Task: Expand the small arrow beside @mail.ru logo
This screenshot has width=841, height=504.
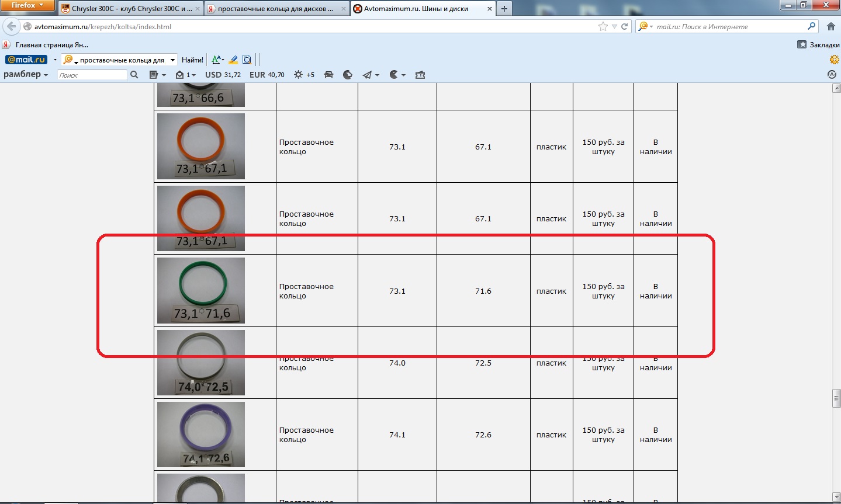Action: click(x=55, y=60)
